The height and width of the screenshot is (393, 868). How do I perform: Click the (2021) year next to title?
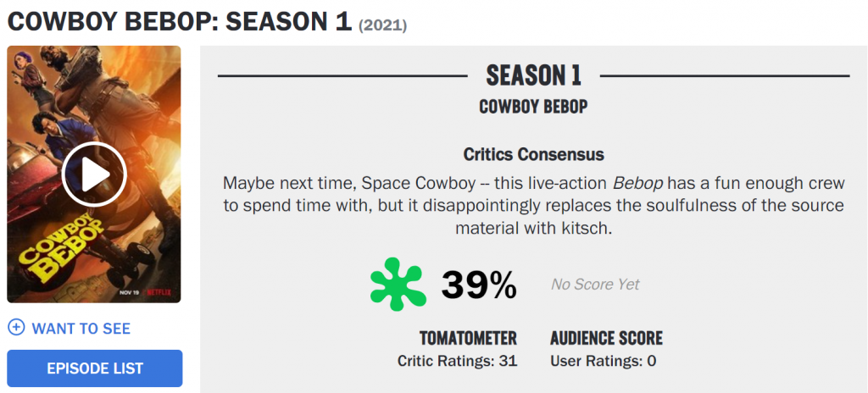point(383,25)
